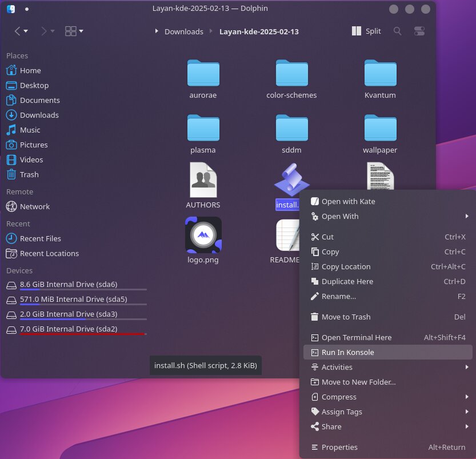The height and width of the screenshot is (459, 476).
Task: Click the search magnifier icon
Action: click(x=398, y=31)
